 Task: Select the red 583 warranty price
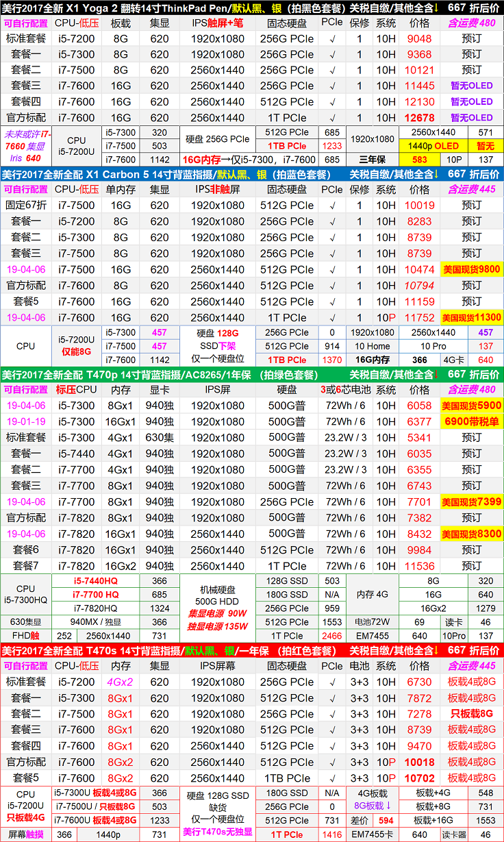[420, 159]
